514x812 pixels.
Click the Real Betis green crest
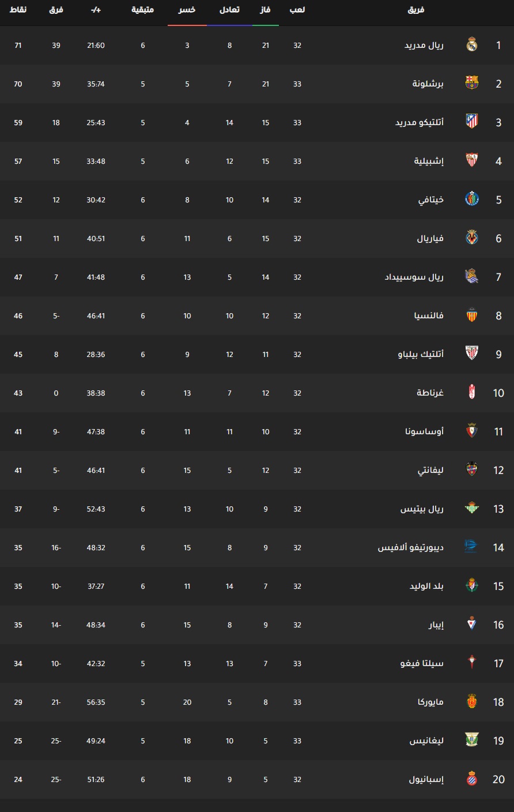coord(472,509)
